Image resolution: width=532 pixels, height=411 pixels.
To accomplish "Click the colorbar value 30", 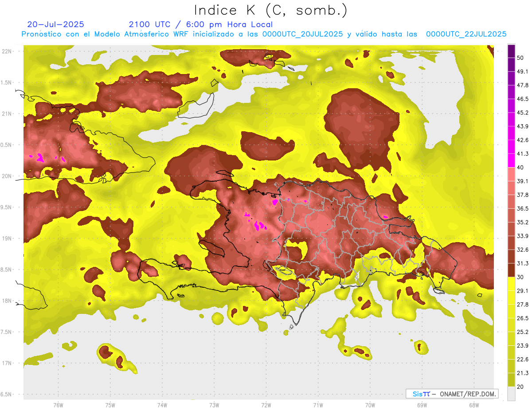I will pyautogui.click(x=521, y=277).
